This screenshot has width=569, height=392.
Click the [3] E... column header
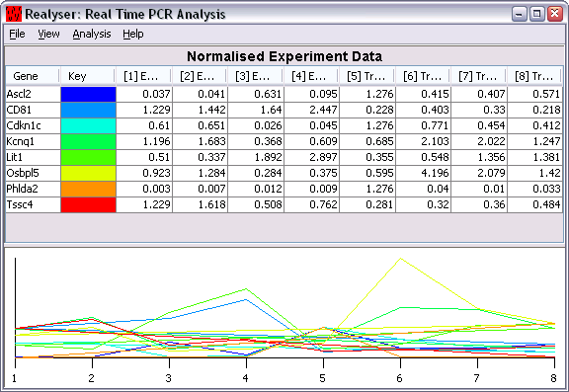[x=256, y=76]
